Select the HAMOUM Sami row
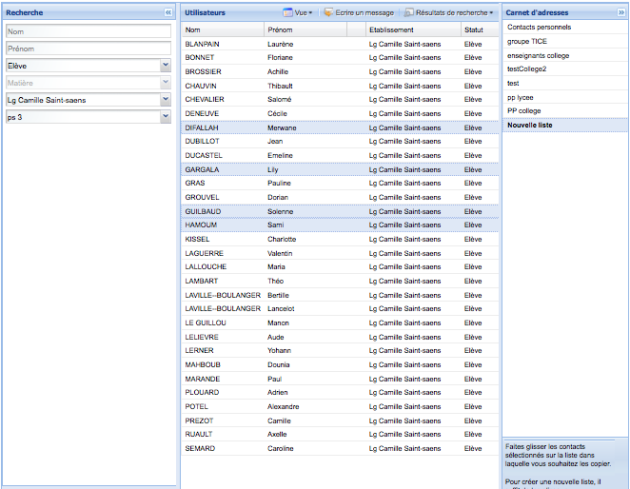 tap(340, 225)
